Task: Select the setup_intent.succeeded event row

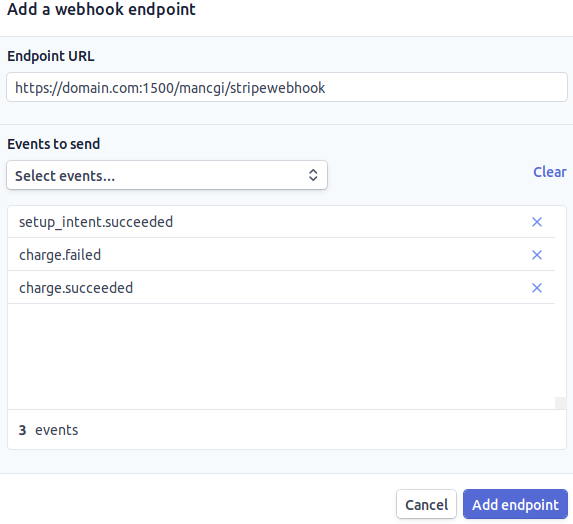Action: tap(281, 222)
